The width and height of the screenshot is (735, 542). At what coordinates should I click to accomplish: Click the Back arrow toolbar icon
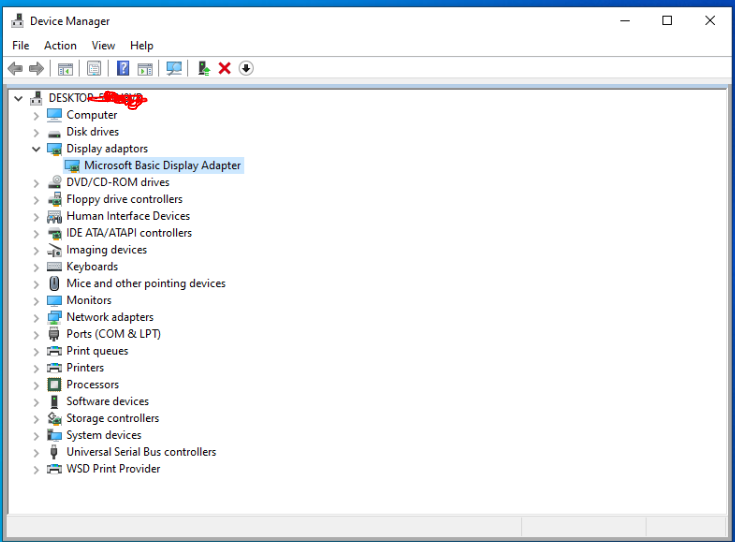[x=15, y=68]
